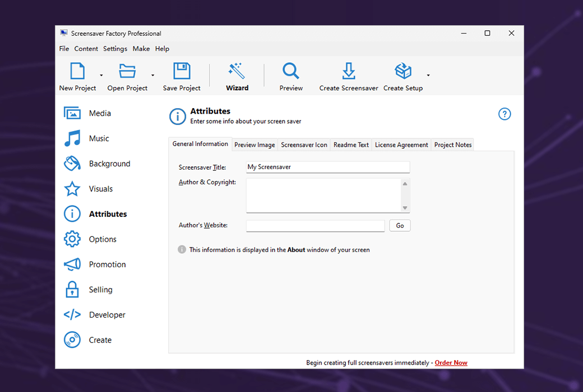Click the Create Screensaver download icon

[348, 71]
